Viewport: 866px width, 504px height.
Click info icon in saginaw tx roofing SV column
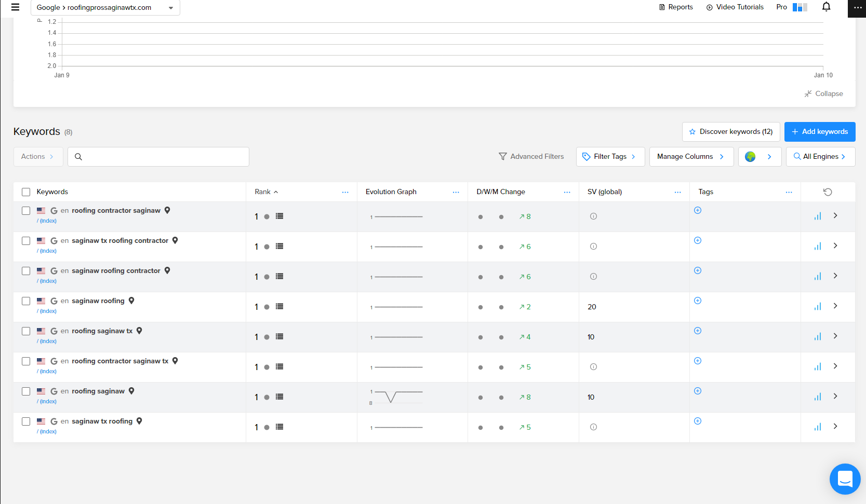click(593, 427)
